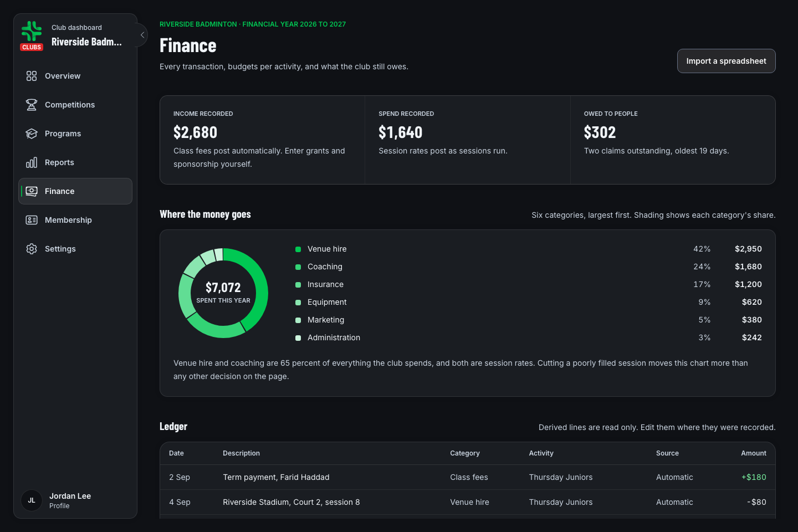This screenshot has height=532, width=798.
Task: Click the Category column header
Action: click(x=465, y=453)
